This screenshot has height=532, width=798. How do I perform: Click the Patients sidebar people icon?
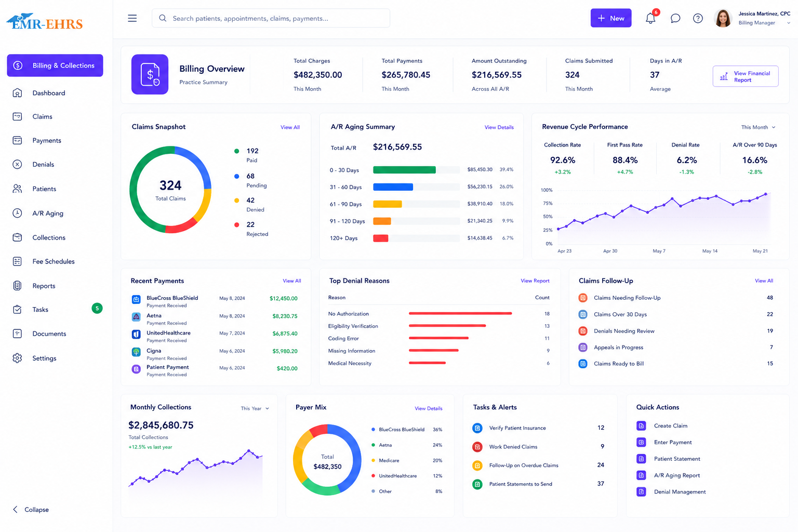(x=17, y=189)
